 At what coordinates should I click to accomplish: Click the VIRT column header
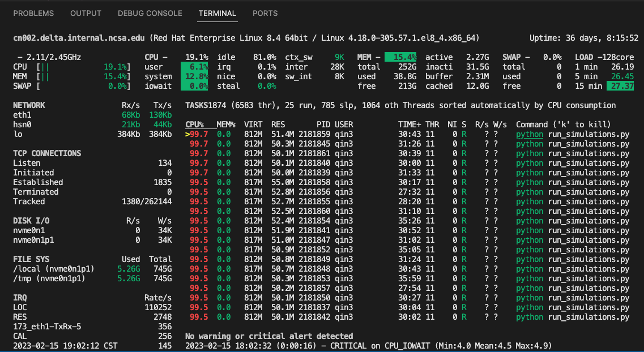pos(253,124)
